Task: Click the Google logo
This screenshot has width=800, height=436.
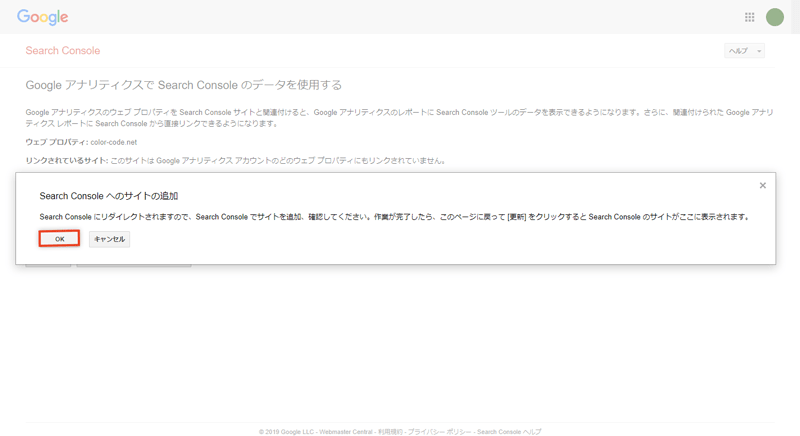Action: (42, 17)
